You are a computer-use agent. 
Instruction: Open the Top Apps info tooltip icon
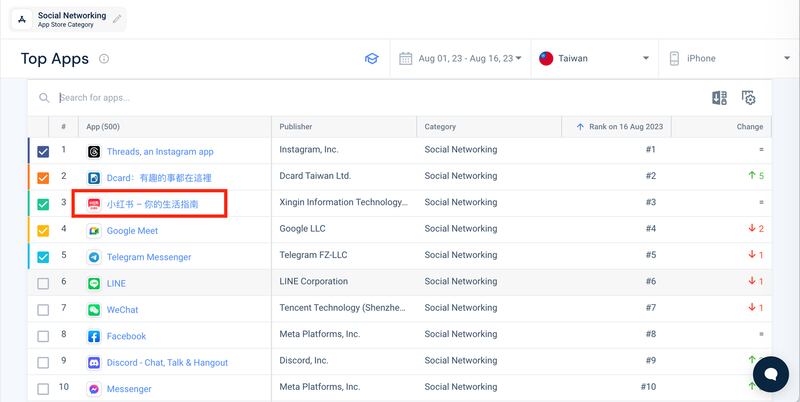point(104,59)
